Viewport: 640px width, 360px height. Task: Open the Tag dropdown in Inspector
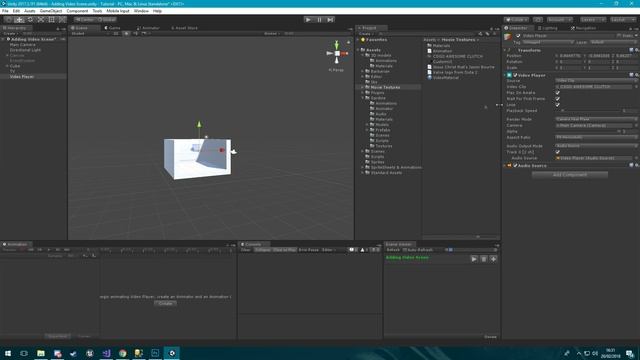click(548, 42)
